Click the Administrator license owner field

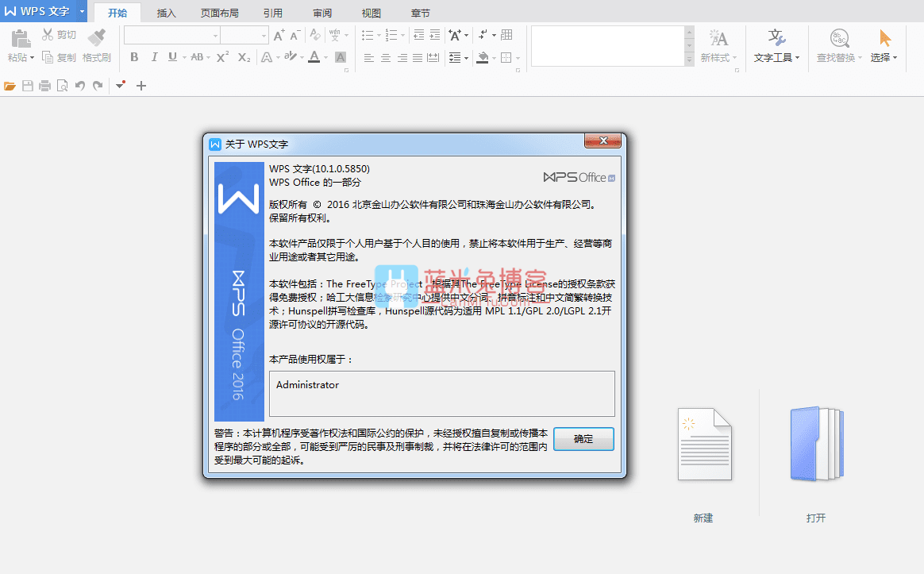[x=442, y=394]
